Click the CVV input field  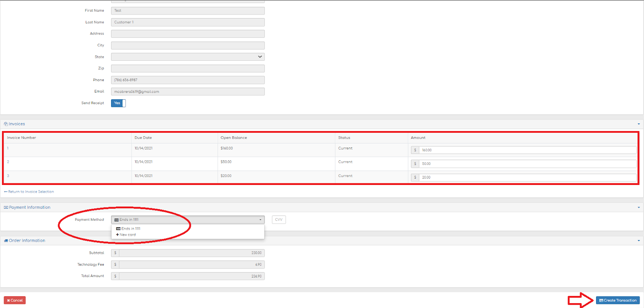279,220
